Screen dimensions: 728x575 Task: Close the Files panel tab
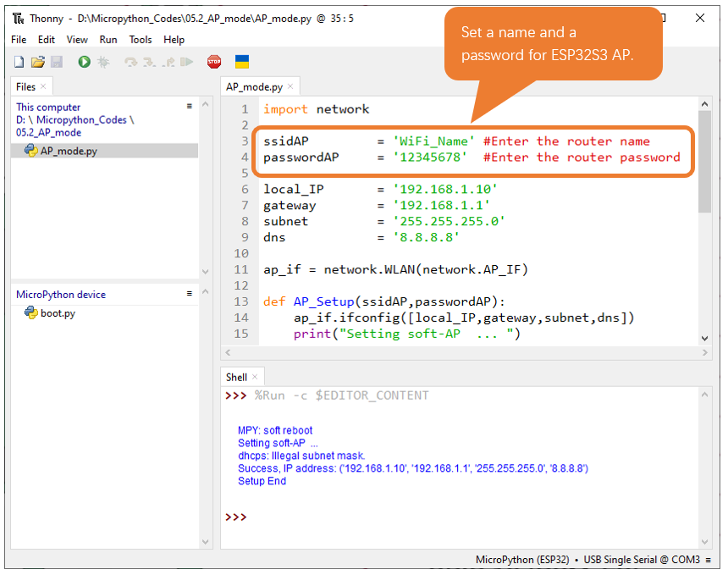pyautogui.click(x=43, y=86)
